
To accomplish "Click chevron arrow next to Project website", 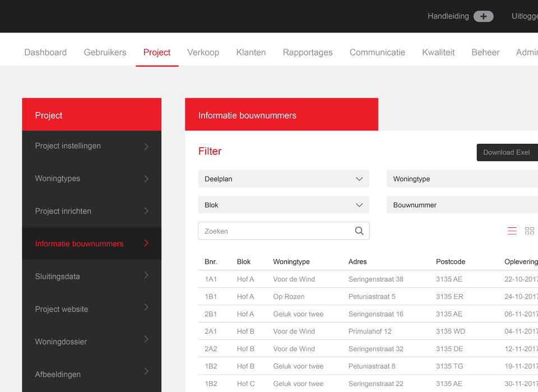I will tap(146, 307).
